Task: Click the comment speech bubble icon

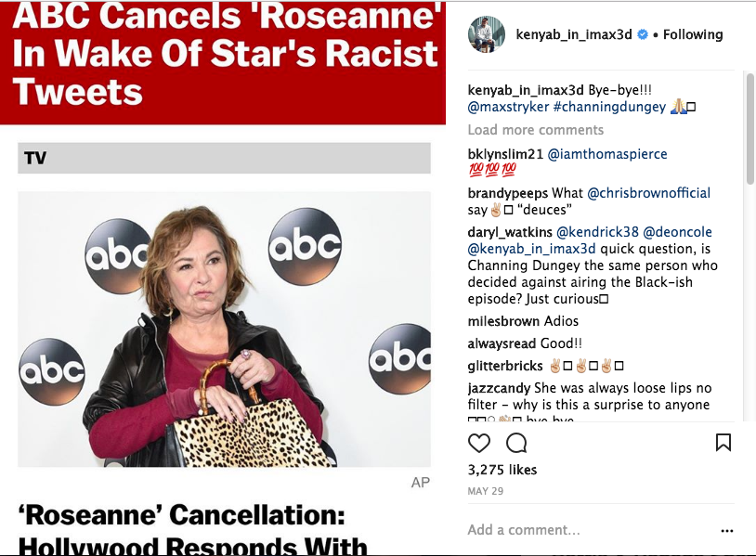Action: [x=516, y=443]
